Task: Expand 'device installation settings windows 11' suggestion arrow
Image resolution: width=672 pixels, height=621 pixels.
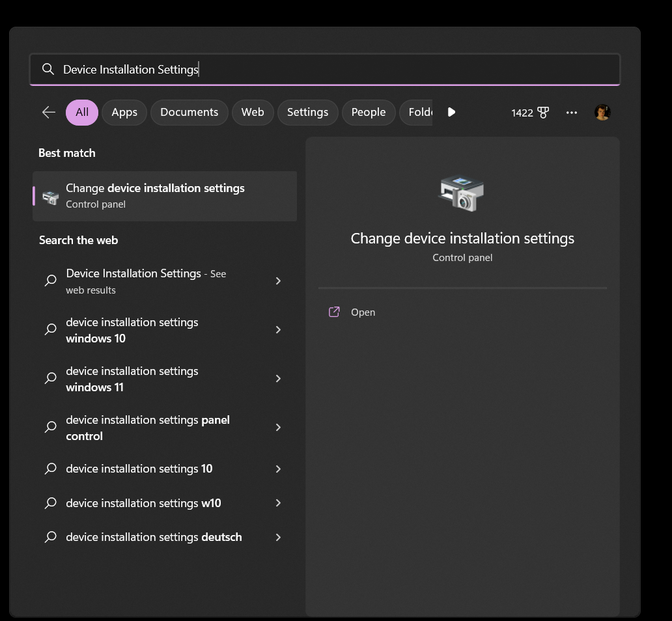Action: click(278, 379)
